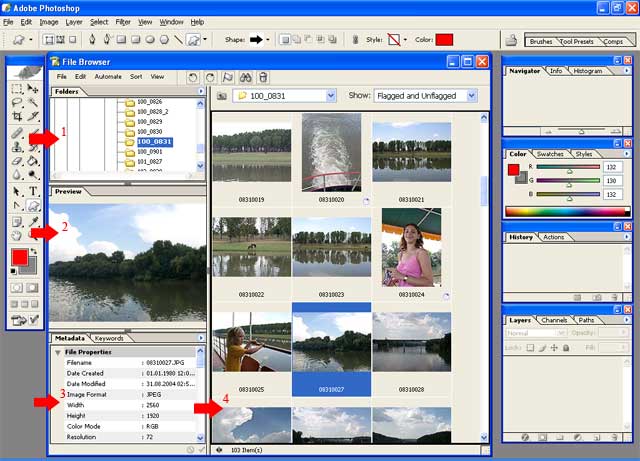Click the Color palette spectrum ramp
The width and height of the screenshot is (640, 461).
(567, 212)
